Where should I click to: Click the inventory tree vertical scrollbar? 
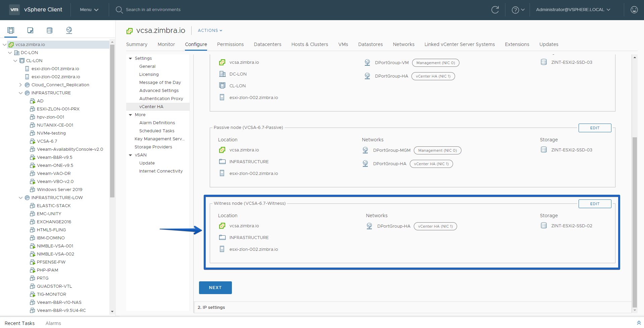pos(112,121)
